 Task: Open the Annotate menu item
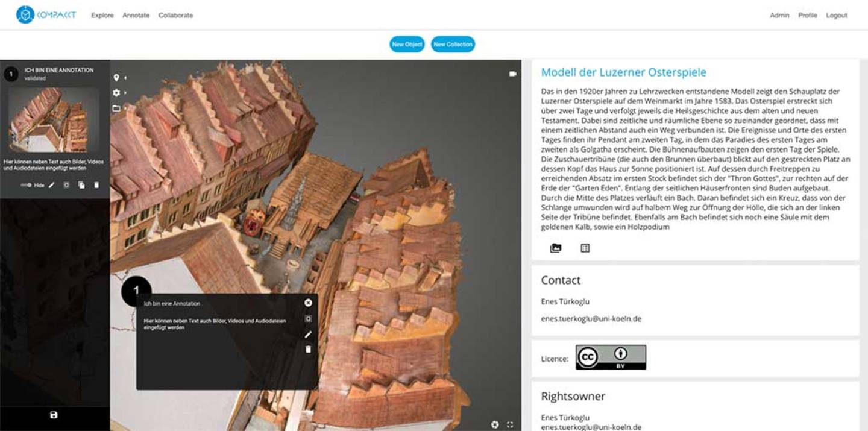(136, 15)
